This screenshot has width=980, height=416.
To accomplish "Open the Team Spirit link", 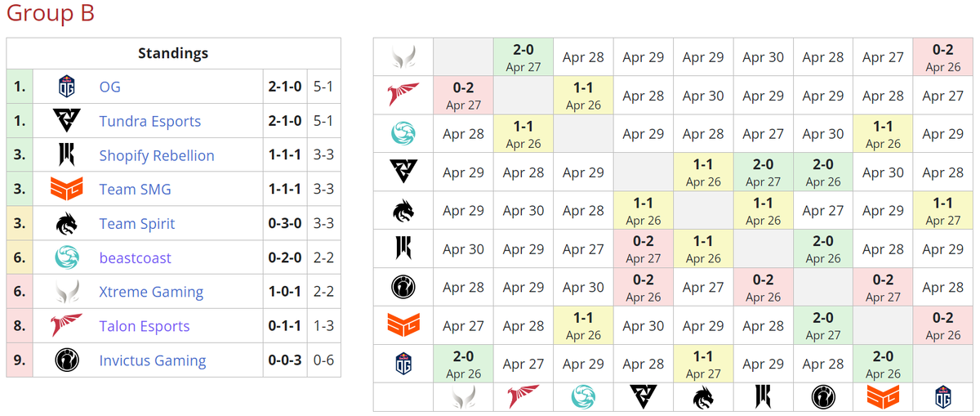I will pyautogui.click(x=137, y=224).
